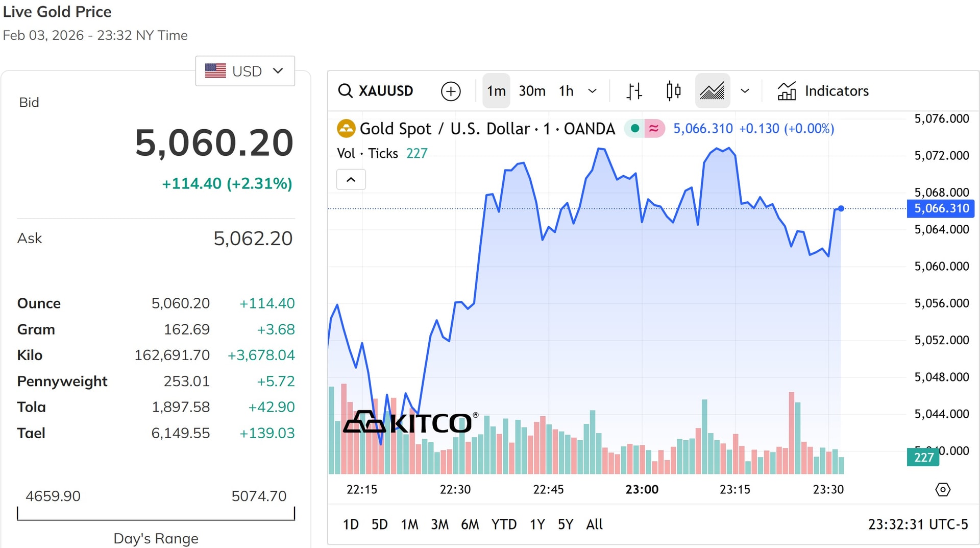Select the candlestick chart type icon
The width and height of the screenshot is (980, 548).
tap(673, 90)
